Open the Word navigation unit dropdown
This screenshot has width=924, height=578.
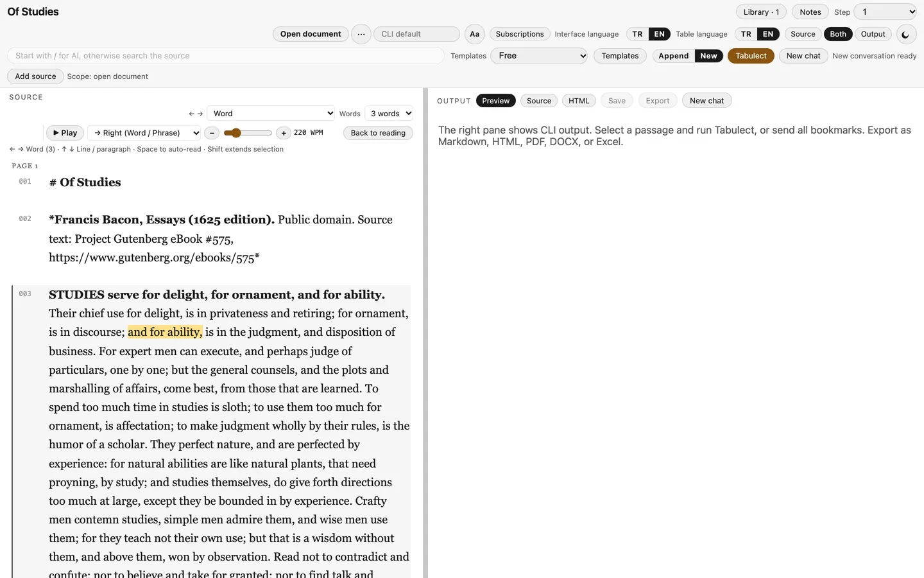coord(271,114)
